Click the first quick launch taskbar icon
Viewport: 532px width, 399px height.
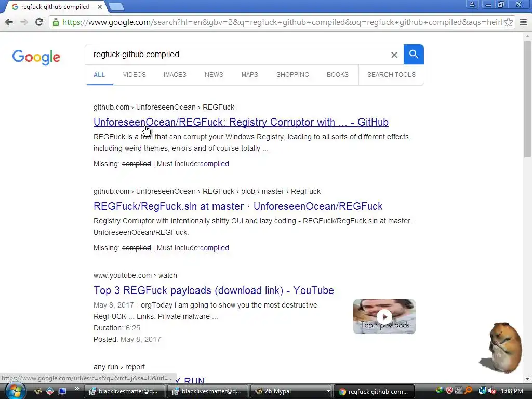38,391
